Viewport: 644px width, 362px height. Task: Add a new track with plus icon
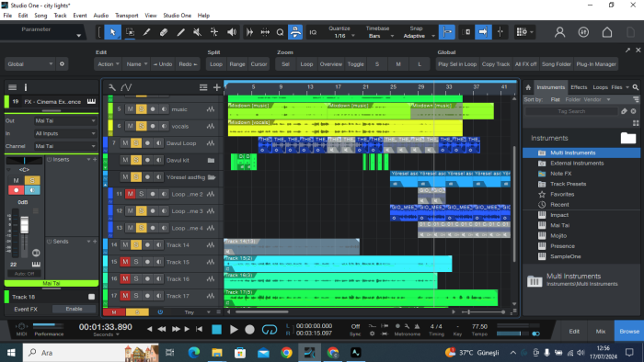pyautogui.click(x=217, y=87)
